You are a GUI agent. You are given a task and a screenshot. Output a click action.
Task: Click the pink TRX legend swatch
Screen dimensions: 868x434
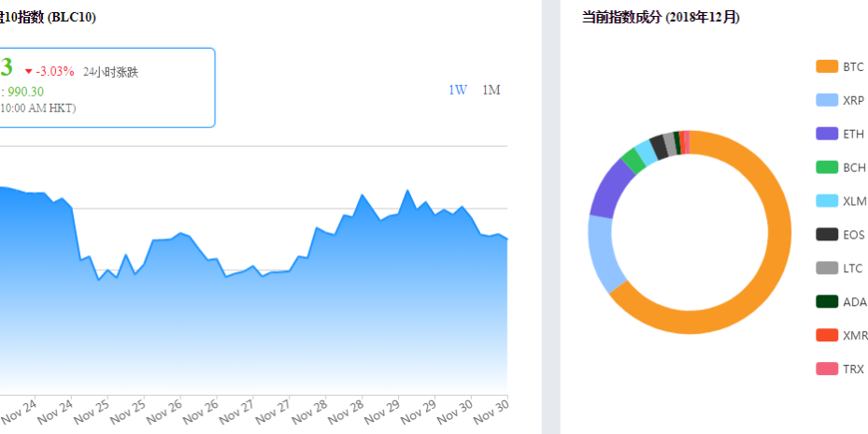click(827, 369)
